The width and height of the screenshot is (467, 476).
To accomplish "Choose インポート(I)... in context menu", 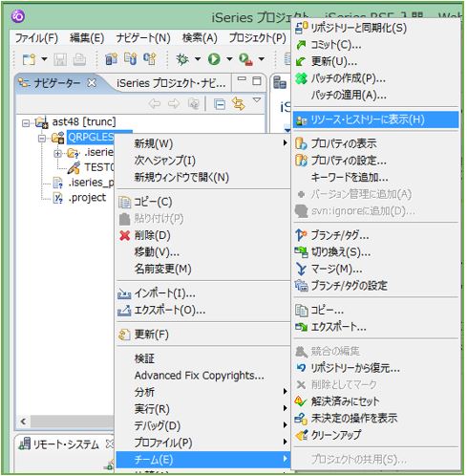I will pos(203,293).
